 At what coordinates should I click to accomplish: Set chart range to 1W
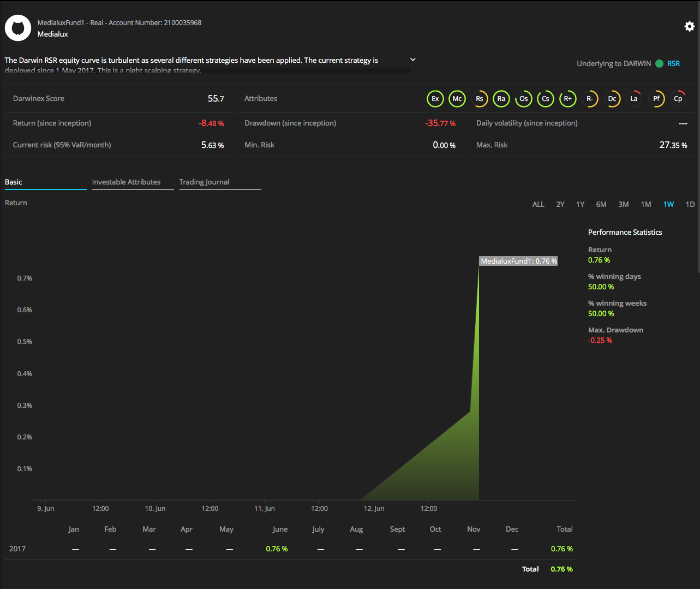668,204
